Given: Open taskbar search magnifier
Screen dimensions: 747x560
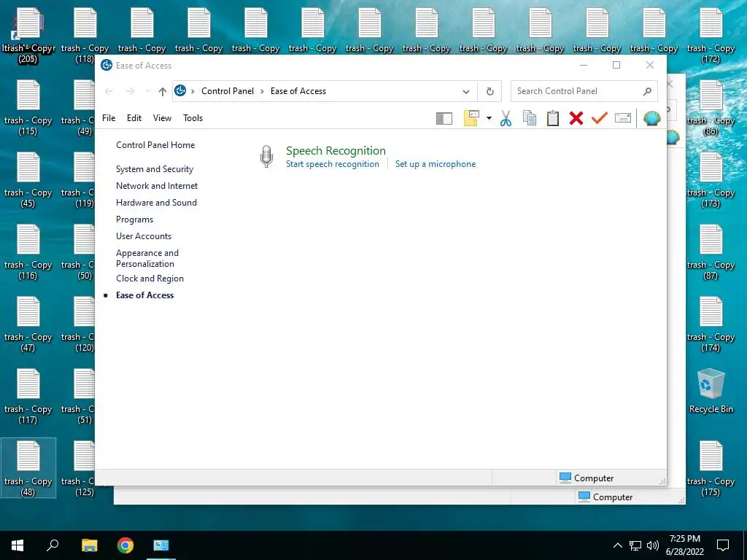Looking at the screenshot, I should coord(53,545).
